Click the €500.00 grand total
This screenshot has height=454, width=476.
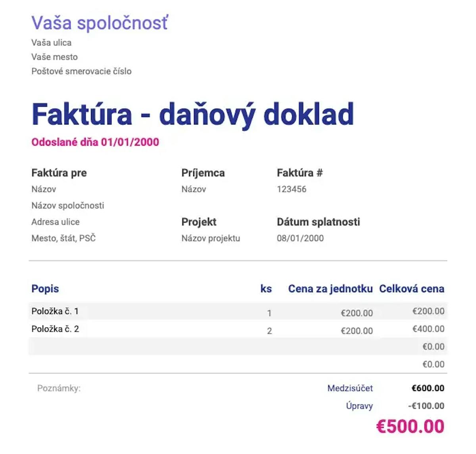pyautogui.click(x=410, y=426)
